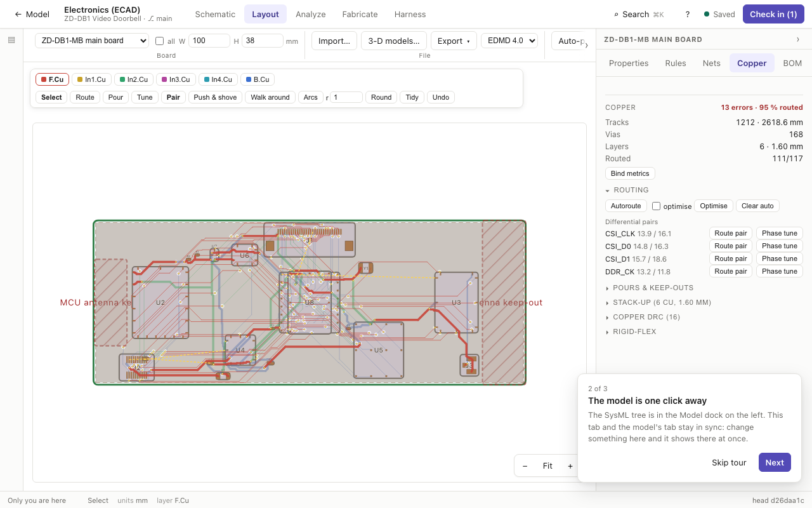The height and width of the screenshot is (508, 812).
Task: Go back to Model with the arrow
Action: tap(32, 14)
